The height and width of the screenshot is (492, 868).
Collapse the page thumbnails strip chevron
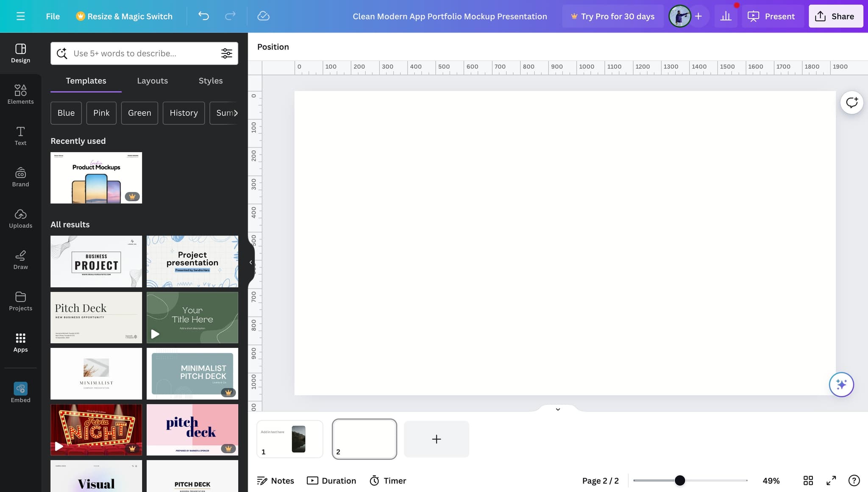pyautogui.click(x=558, y=409)
